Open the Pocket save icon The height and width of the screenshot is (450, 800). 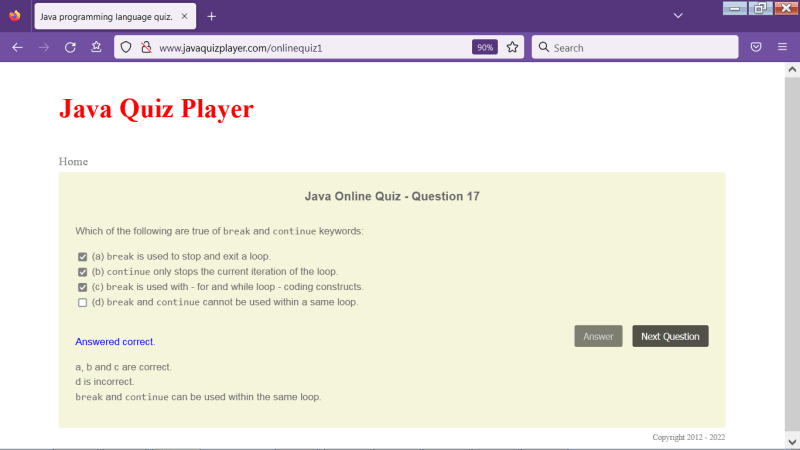pos(756,47)
